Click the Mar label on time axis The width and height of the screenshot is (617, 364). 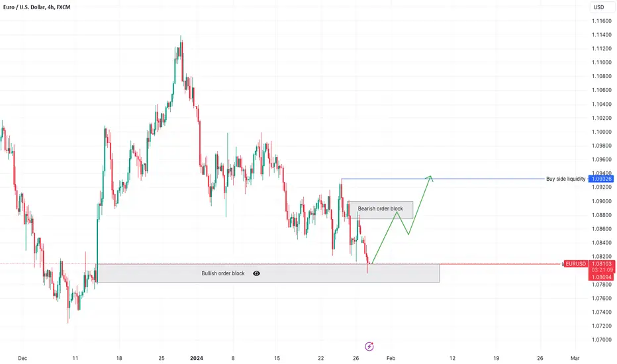point(575,358)
